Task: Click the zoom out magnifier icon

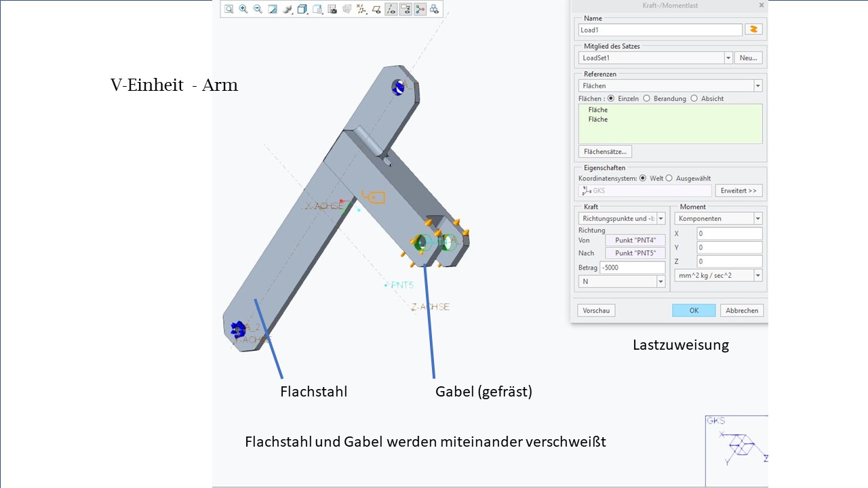Action: pyautogui.click(x=258, y=9)
